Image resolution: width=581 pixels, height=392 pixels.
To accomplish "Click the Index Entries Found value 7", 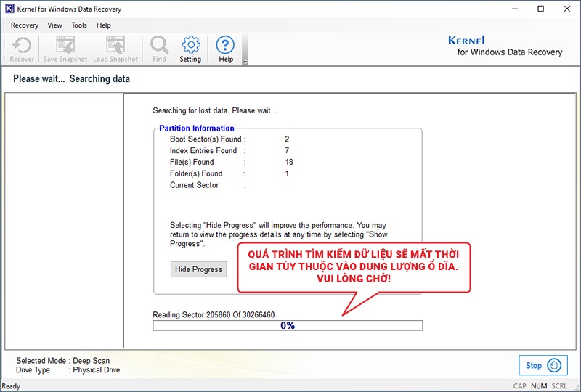I will pos(287,151).
